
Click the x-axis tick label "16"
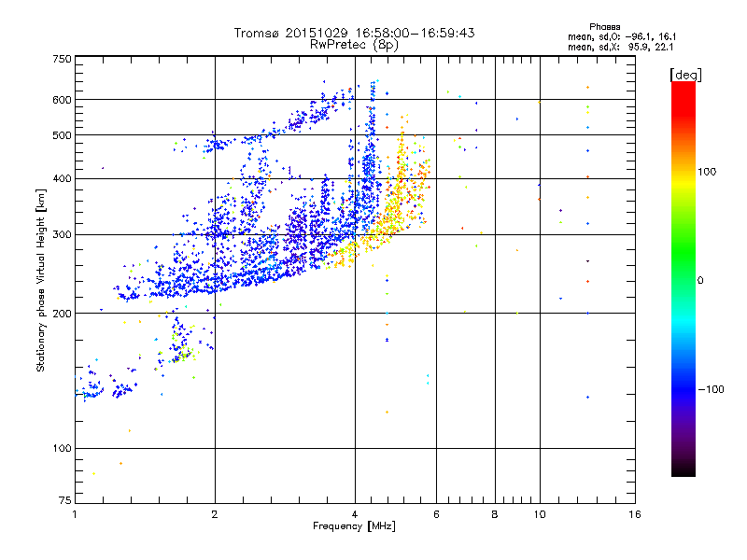click(635, 514)
